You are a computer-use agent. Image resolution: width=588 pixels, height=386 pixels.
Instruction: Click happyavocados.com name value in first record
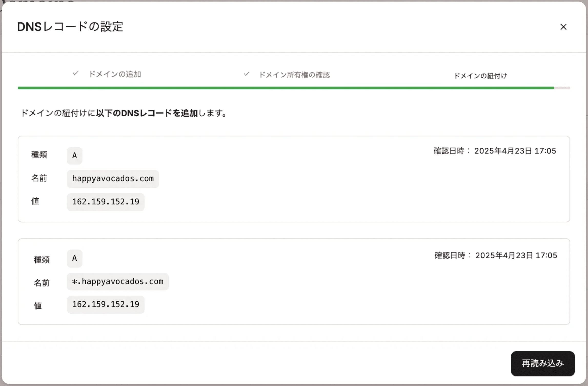pos(113,179)
